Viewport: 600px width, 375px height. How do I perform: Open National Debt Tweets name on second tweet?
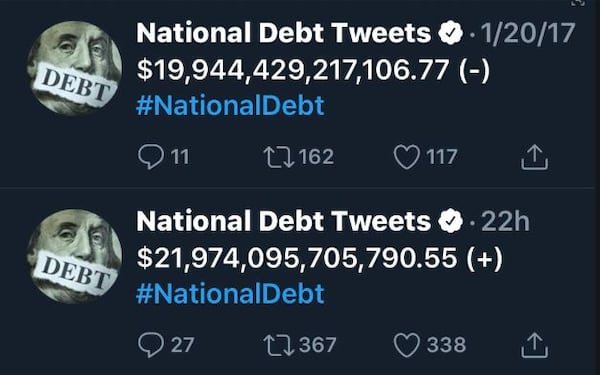coord(284,221)
